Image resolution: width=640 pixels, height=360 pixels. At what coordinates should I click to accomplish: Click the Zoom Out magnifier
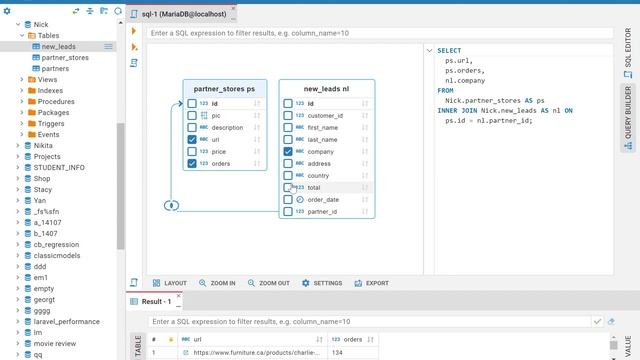coord(251,283)
